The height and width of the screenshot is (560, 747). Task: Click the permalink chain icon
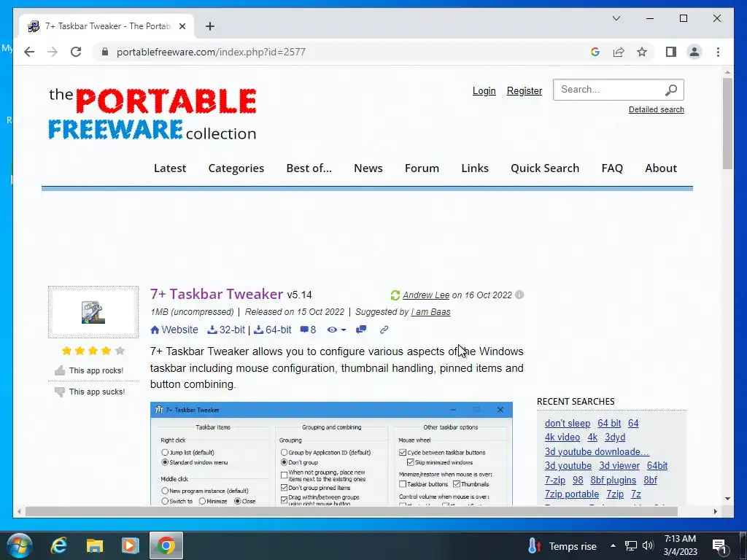[384, 330]
